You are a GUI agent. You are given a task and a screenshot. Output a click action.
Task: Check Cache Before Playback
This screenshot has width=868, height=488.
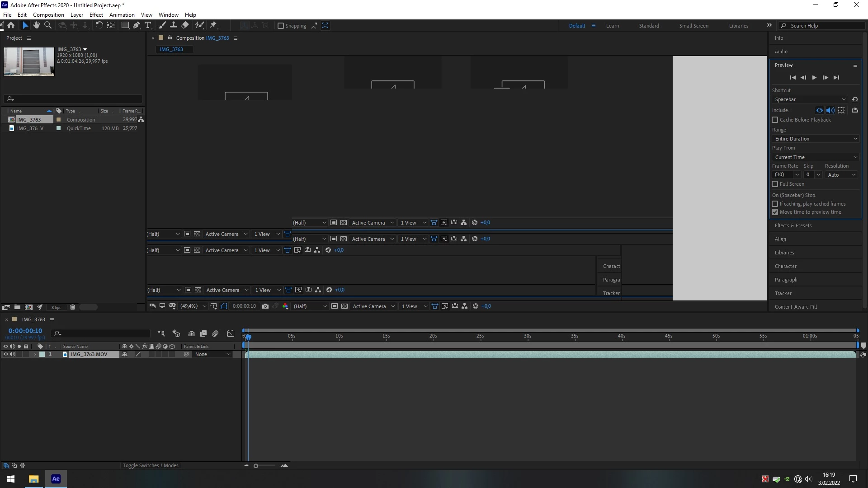pos(775,120)
